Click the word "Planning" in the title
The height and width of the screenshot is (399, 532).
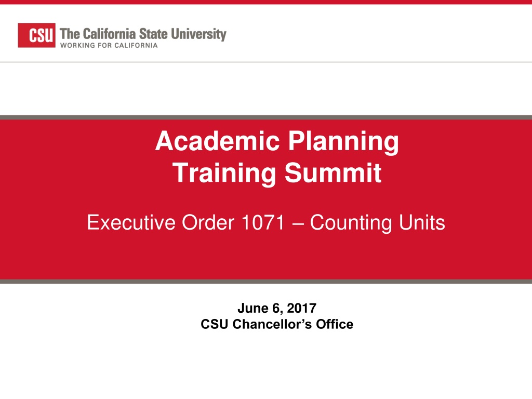click(344, 142)
